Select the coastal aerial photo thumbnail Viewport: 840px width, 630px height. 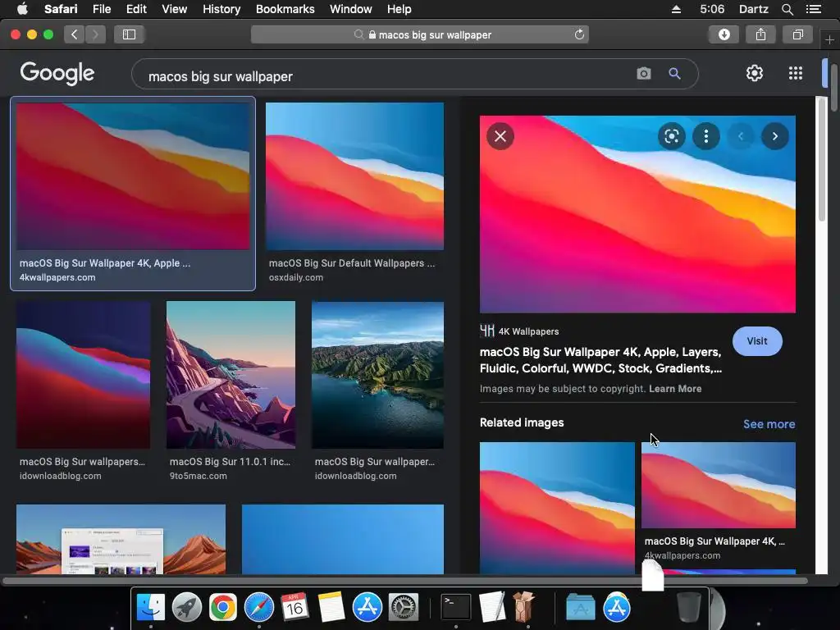point(377,374)
